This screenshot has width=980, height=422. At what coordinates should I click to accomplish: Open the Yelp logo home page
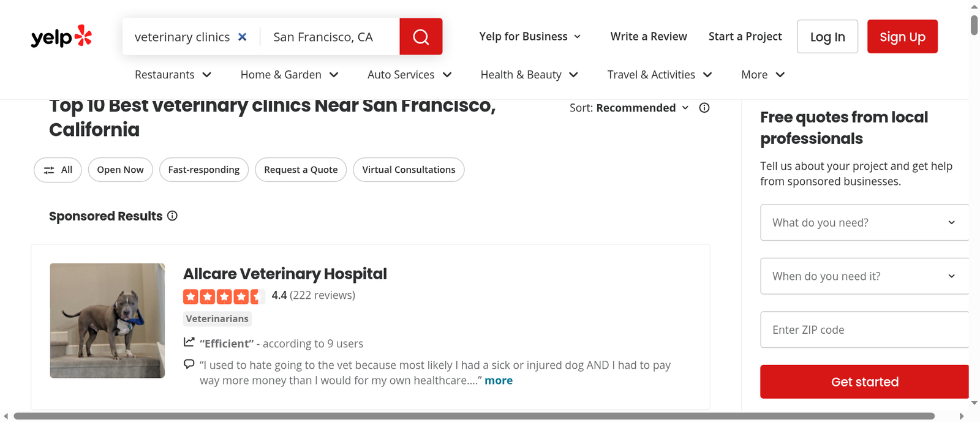61,37
